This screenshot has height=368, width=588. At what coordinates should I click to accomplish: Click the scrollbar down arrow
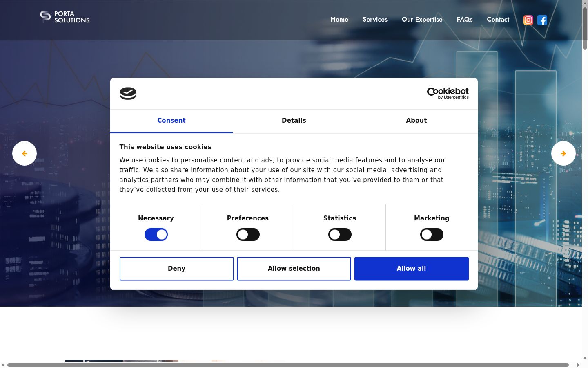[x=585, y=358]
